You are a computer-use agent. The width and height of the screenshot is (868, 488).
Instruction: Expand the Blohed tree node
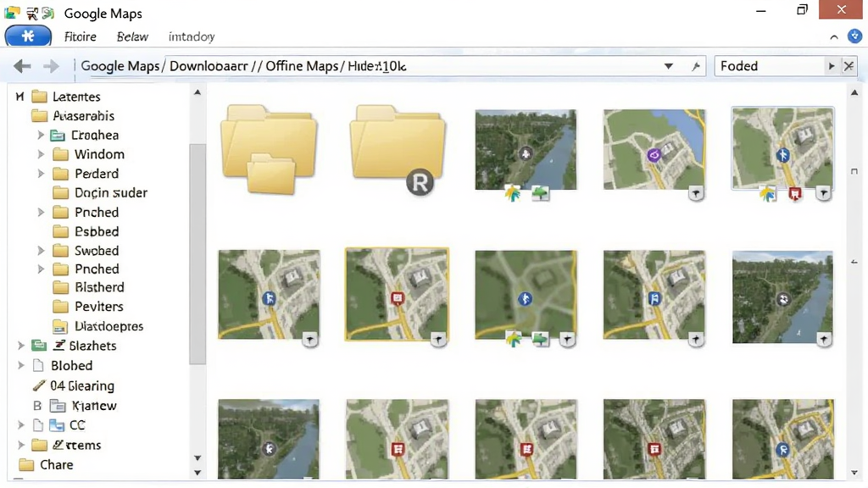(21, 366)
